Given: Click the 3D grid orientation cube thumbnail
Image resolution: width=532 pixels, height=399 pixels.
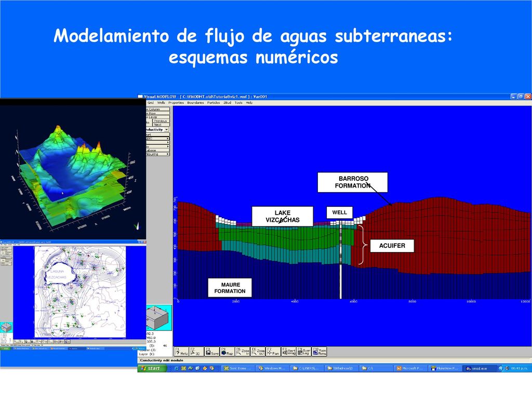Looking at the screenshot, I should 159,317.
